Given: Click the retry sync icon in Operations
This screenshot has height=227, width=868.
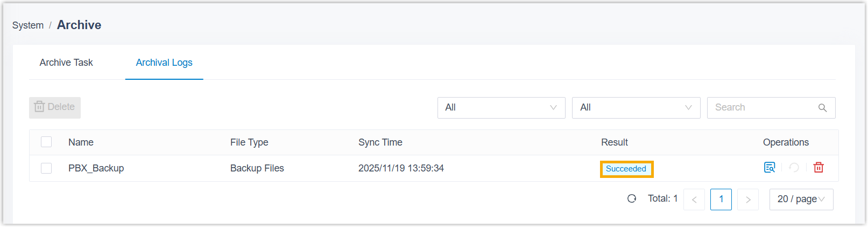Looking at the screenshot, I should pyautogui.click(x=794, y=168).
